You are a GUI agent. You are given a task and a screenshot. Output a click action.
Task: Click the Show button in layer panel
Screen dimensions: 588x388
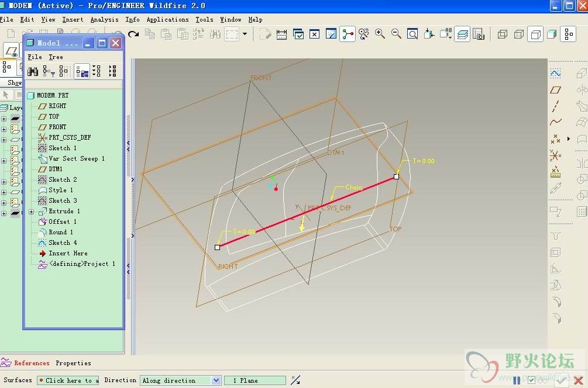coord(15,82)
